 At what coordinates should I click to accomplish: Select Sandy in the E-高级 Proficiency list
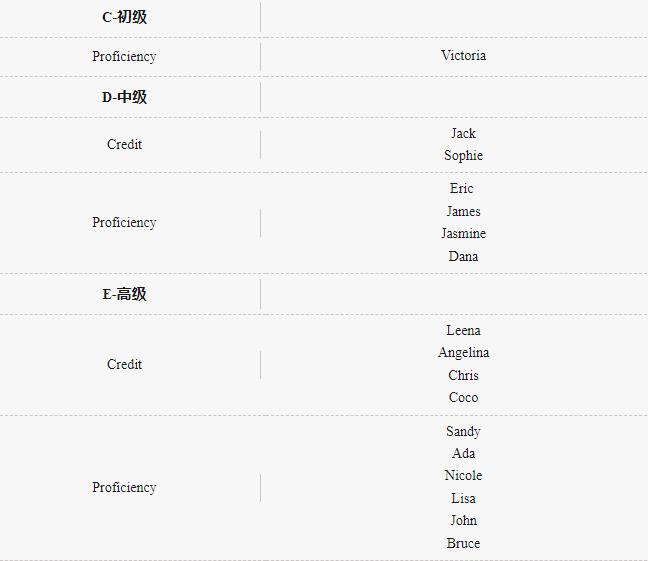tap(463, 431)
